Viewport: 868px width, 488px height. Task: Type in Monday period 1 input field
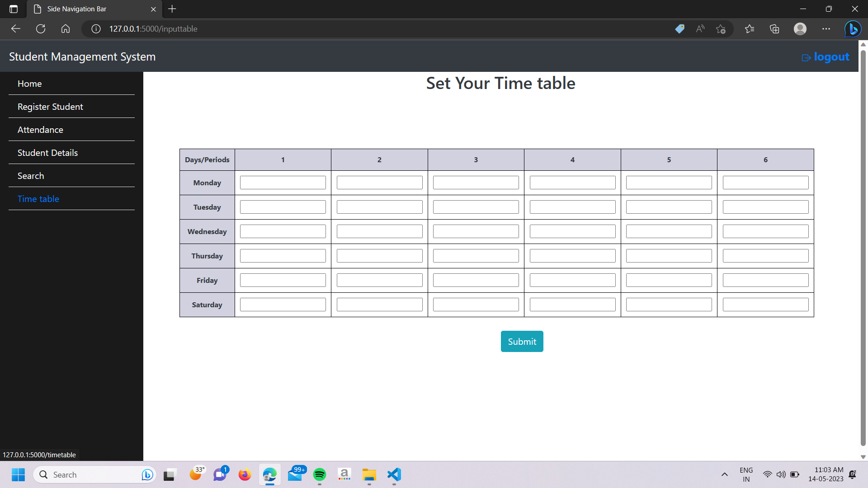(x=283, y=182)
